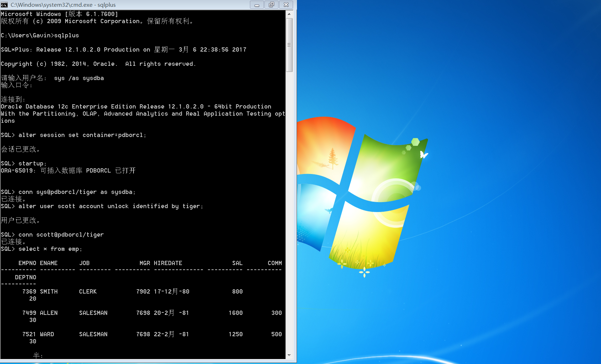Click the SAL column header

pos(237,263)
